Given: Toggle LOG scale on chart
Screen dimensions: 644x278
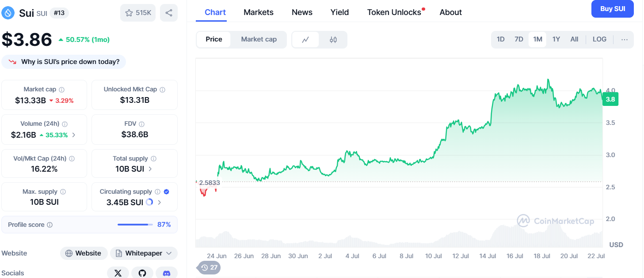Looking at the screenshot, I should (599, 39).
